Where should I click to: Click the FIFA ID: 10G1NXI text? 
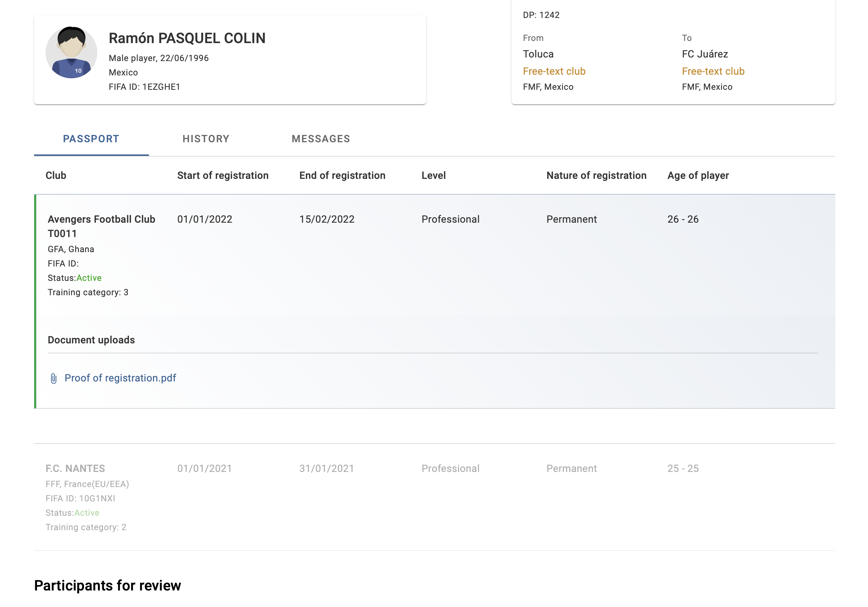(80, 499)
